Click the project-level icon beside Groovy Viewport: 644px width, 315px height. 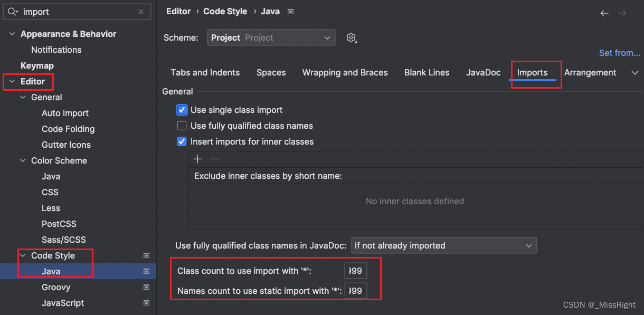147,287
